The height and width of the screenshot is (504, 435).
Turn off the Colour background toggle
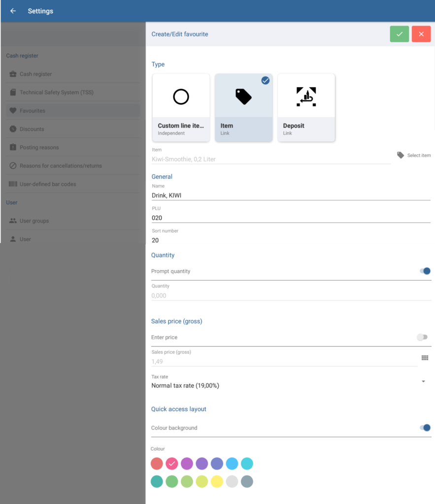tap(425, 428)
